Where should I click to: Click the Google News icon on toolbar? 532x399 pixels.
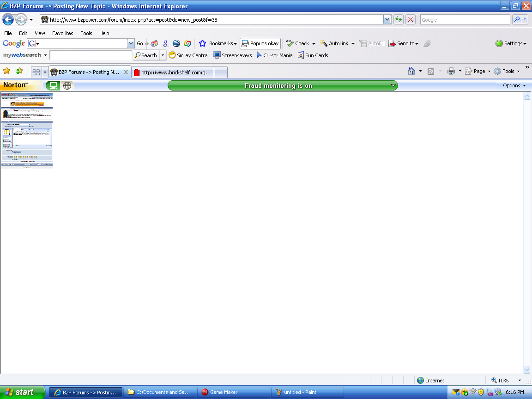click(x=154, y=43)
